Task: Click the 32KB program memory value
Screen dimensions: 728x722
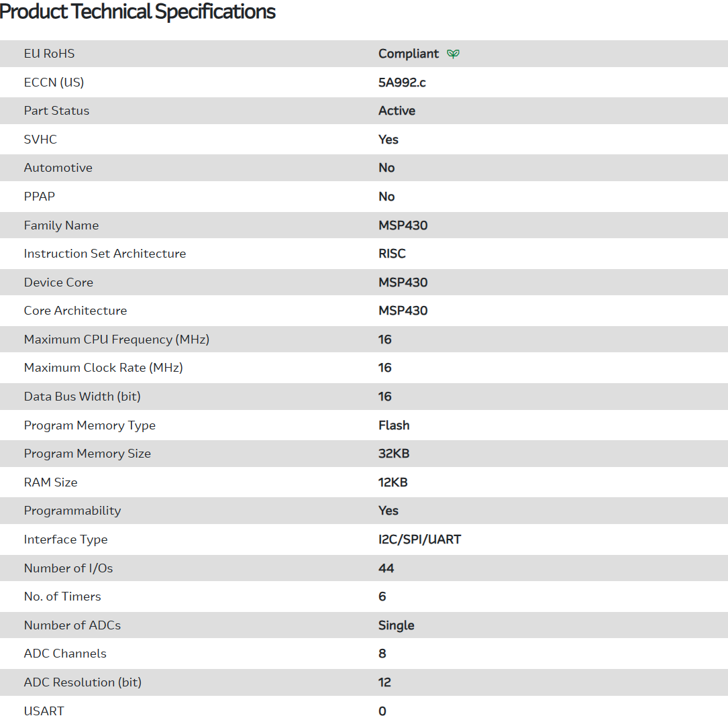Action: click(394, 454)
